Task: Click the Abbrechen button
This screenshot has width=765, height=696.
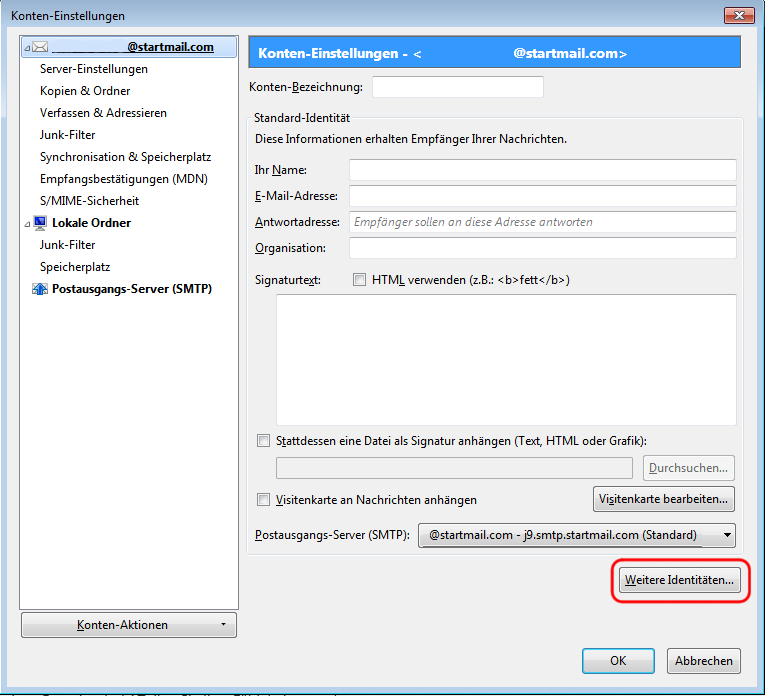Action: [x=704, y=661]
